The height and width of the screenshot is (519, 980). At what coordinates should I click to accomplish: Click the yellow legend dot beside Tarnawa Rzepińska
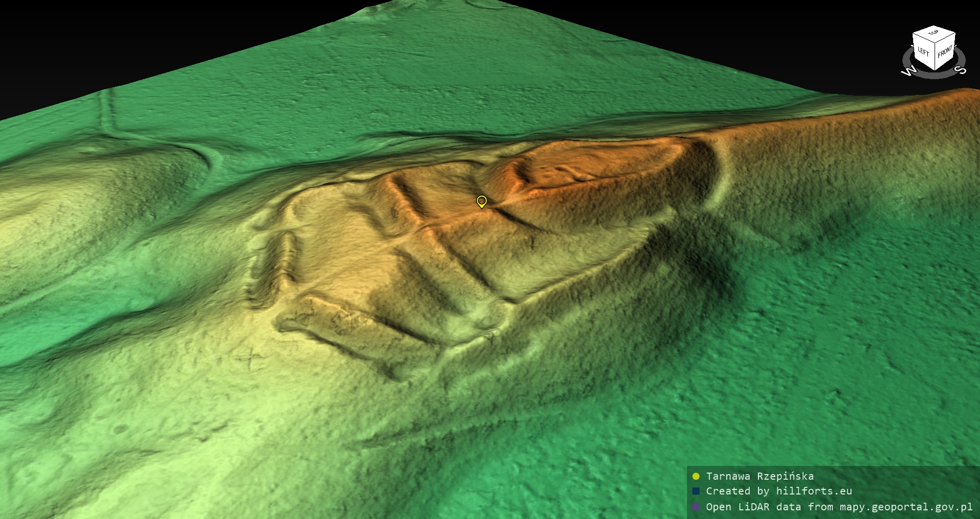click(696, 477)
